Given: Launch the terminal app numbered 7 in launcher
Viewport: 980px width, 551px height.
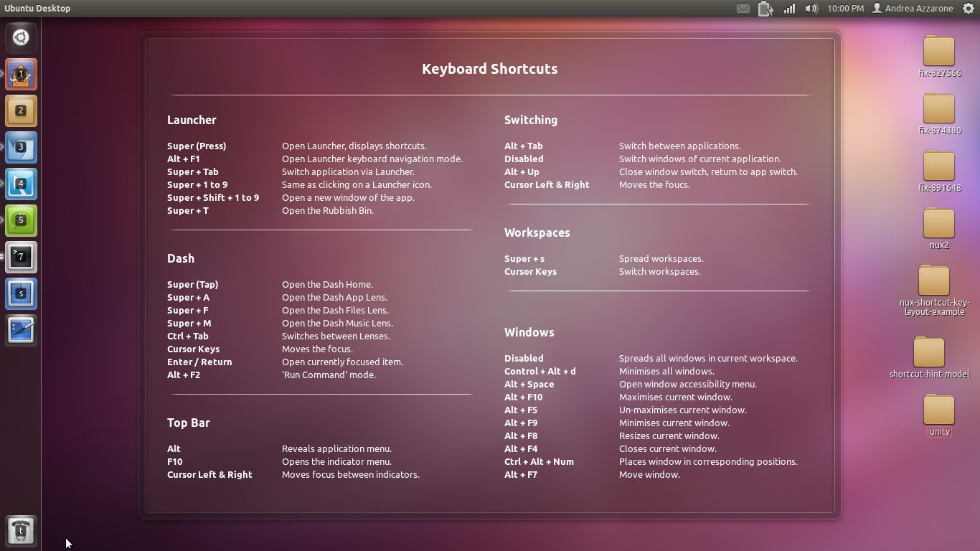Looking at the screenshot, I should 20,257.
